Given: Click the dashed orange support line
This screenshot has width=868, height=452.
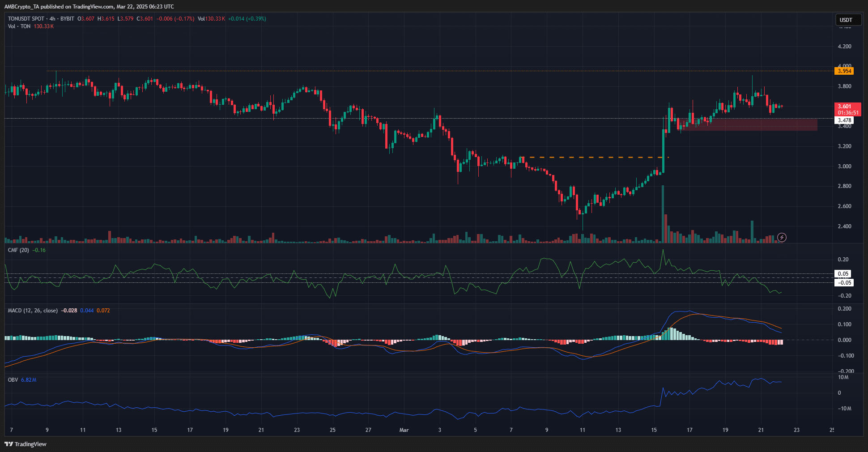Looking at the screenshot, I should tap(595, 158).
